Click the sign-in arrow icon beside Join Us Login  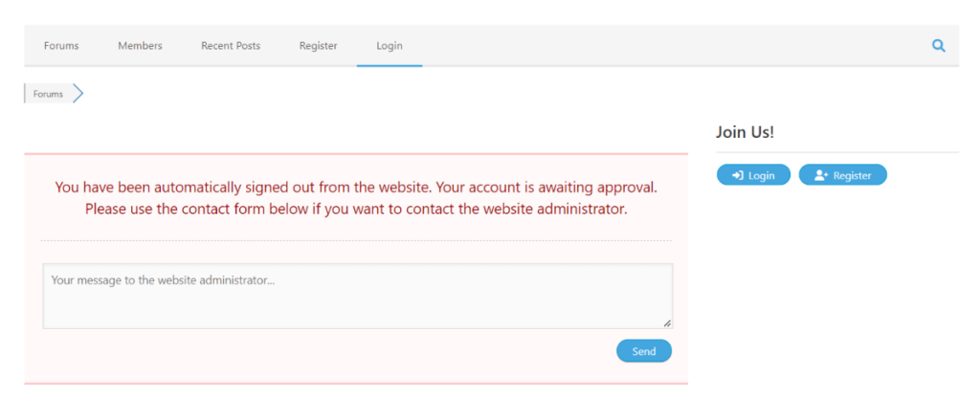pyautogui.click(x=738, y=175)
